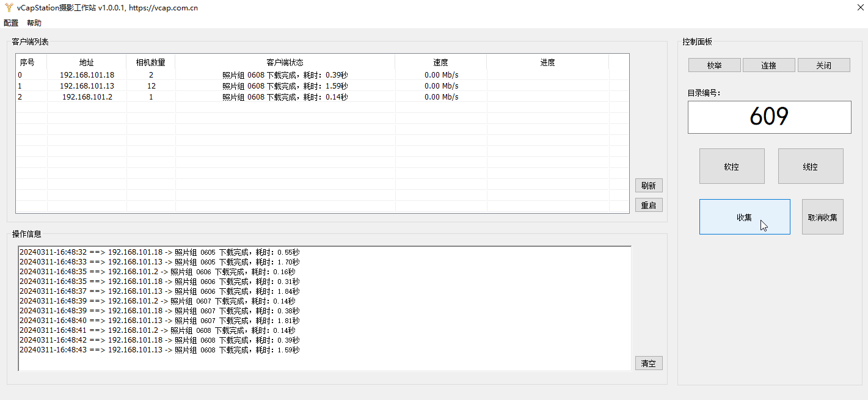The image size is (868, 400).
Task: Clear the operation log with 清空
Action: pyautogui.click(x=648, y=363)
